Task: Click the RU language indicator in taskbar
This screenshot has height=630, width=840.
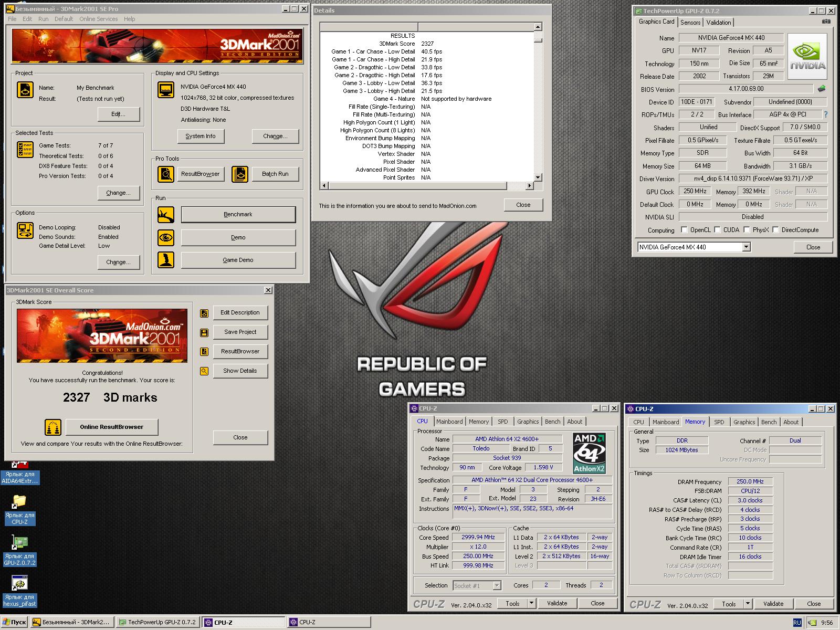Action: pyautogui.click(x=797, y=623)
